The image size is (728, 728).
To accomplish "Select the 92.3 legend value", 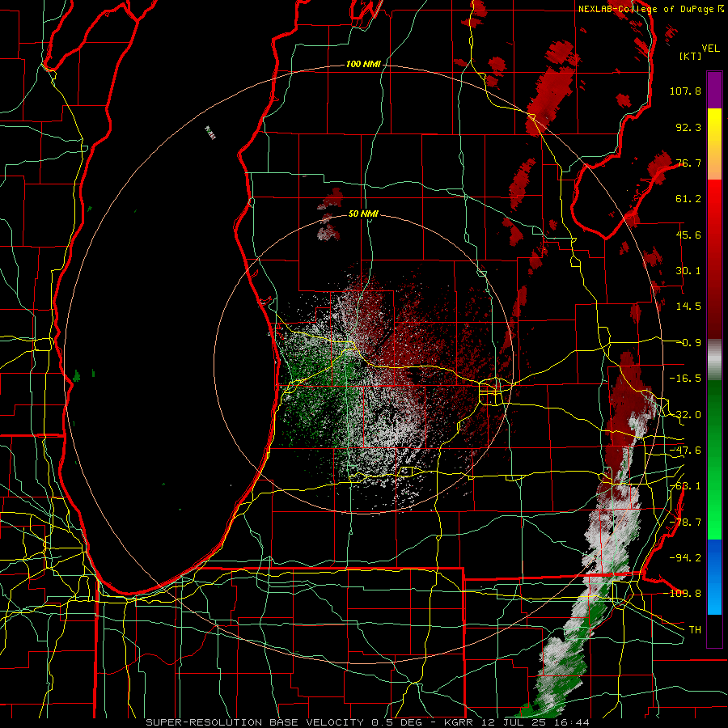I will click(x=688, y=127).
